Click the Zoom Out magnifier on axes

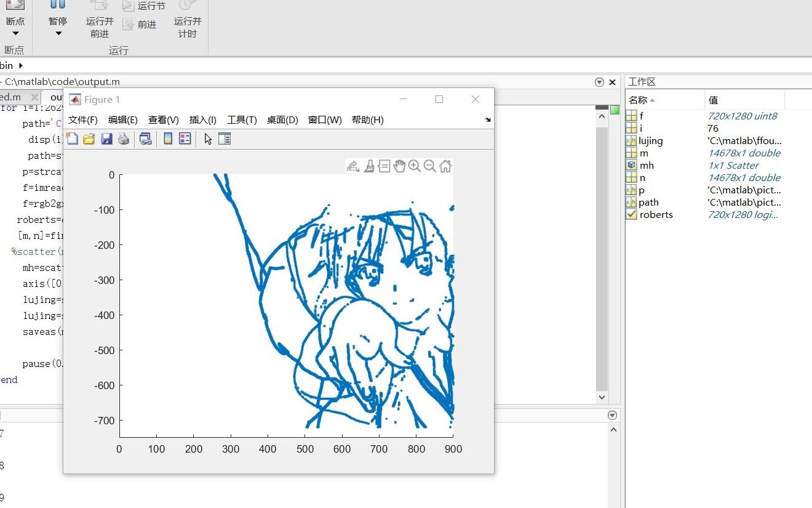pos(430,166)
